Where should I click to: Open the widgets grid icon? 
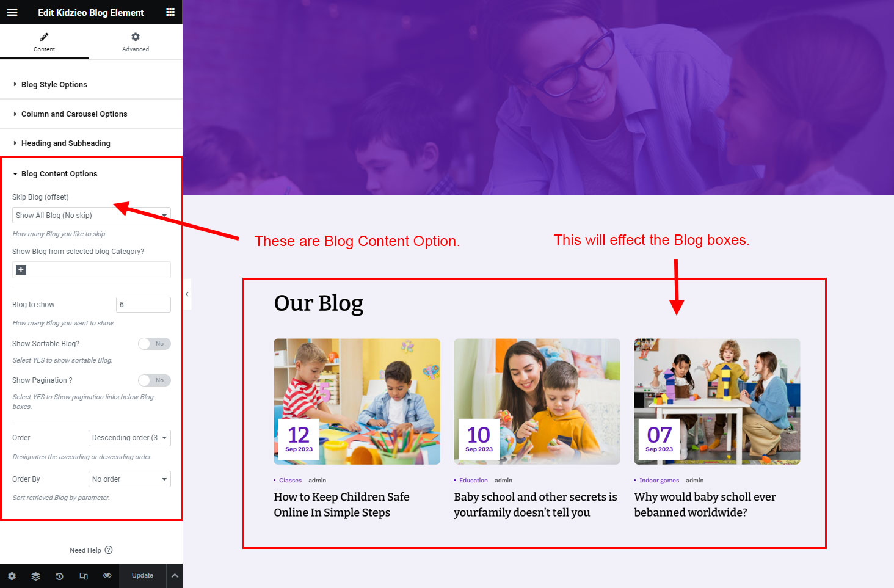pyautogui.click(x=170, y=12)
